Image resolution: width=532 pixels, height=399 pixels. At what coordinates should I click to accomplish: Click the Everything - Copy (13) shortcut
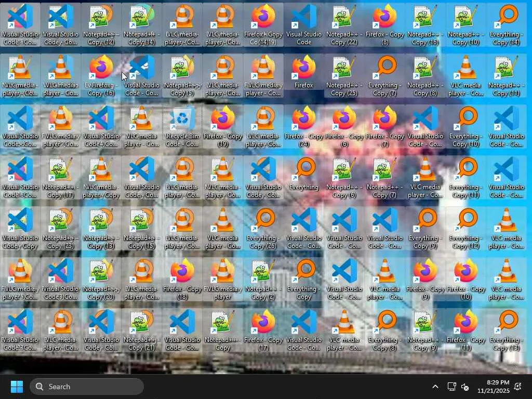(x=506, y=330)
